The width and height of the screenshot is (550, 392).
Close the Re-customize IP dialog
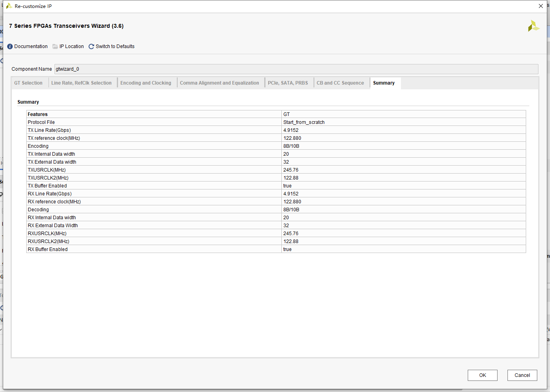click(540, 6)
